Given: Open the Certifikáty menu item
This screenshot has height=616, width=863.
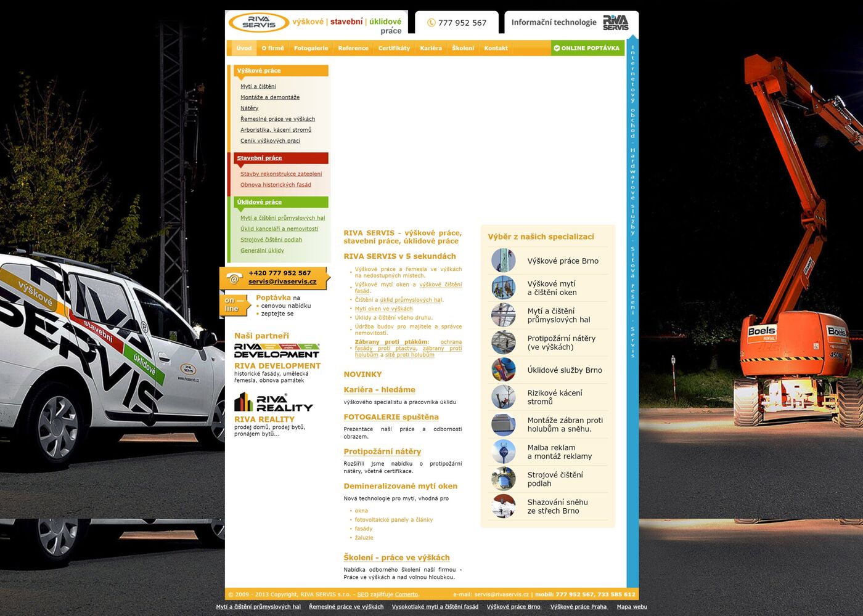Looking at the screenshot, I should click(394, 48).
